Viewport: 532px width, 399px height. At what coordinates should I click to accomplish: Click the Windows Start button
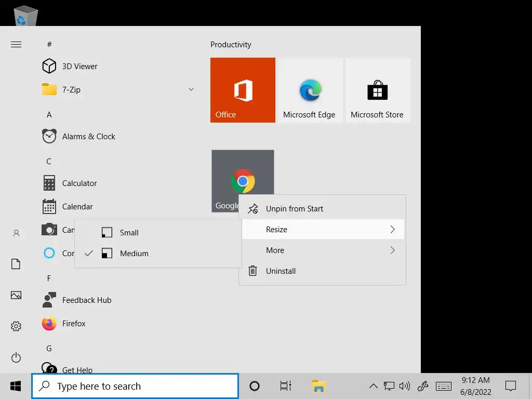(x=16, y=386)
